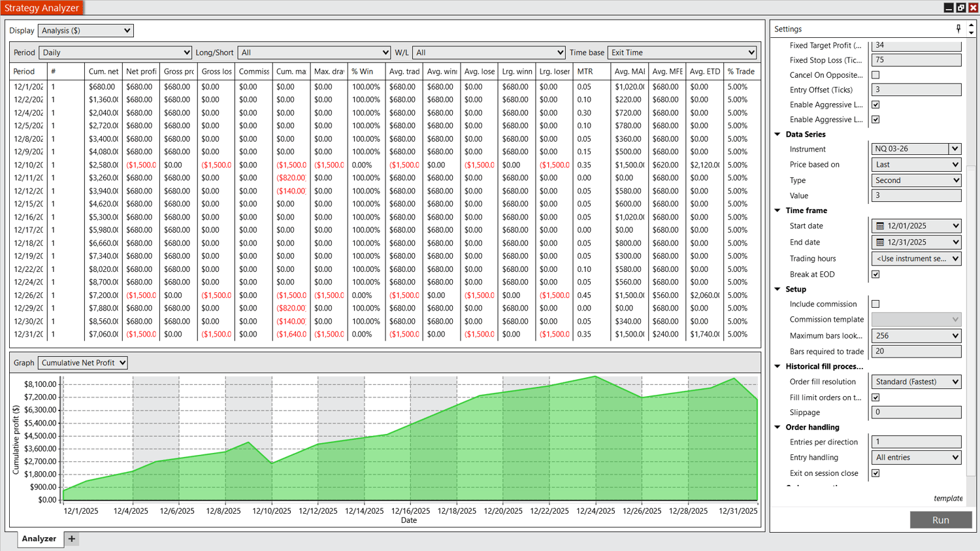Sort by the Commission column header
The width and height of the screenshot is (980, 551).
(x=253, y=71)
